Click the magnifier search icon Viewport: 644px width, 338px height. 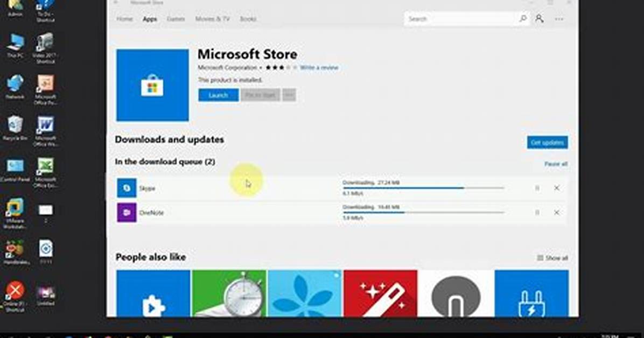[x=523, y=19]
